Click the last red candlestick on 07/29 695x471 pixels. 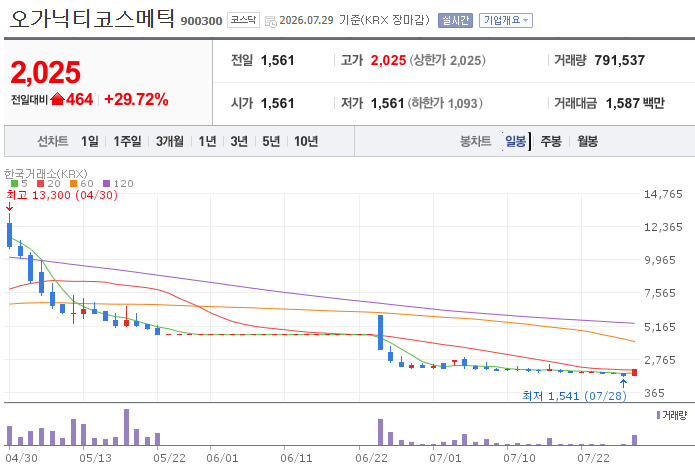pyautogui.click(x=635, y=372)
